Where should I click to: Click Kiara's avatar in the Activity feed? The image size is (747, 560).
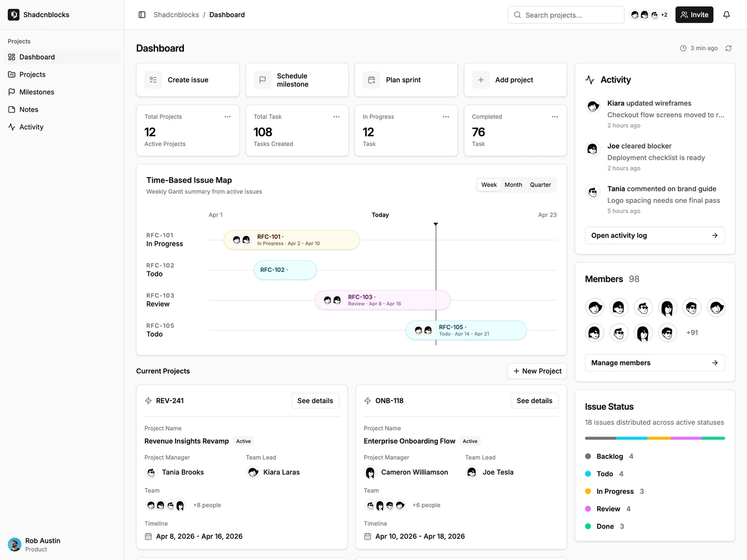[593, 106]
